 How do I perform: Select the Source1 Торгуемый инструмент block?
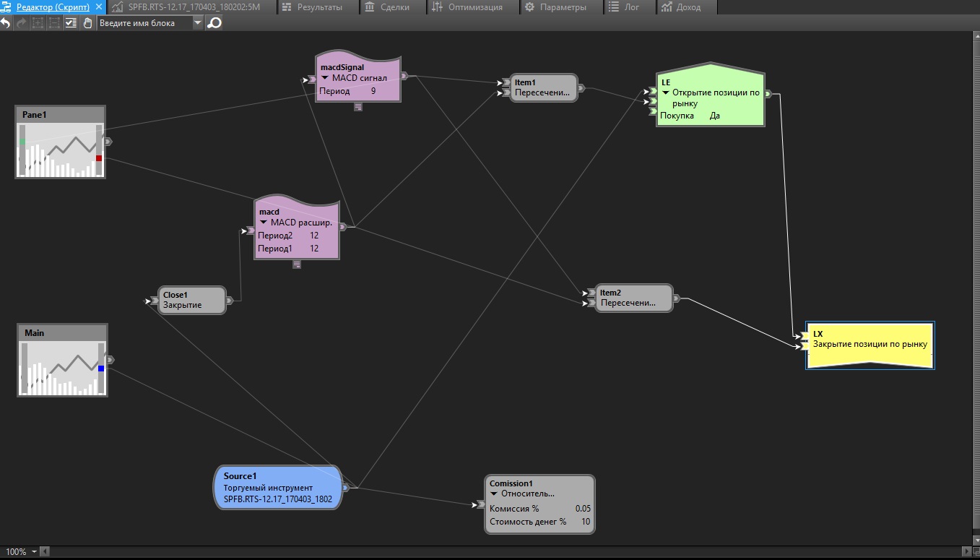coord(278,488)
